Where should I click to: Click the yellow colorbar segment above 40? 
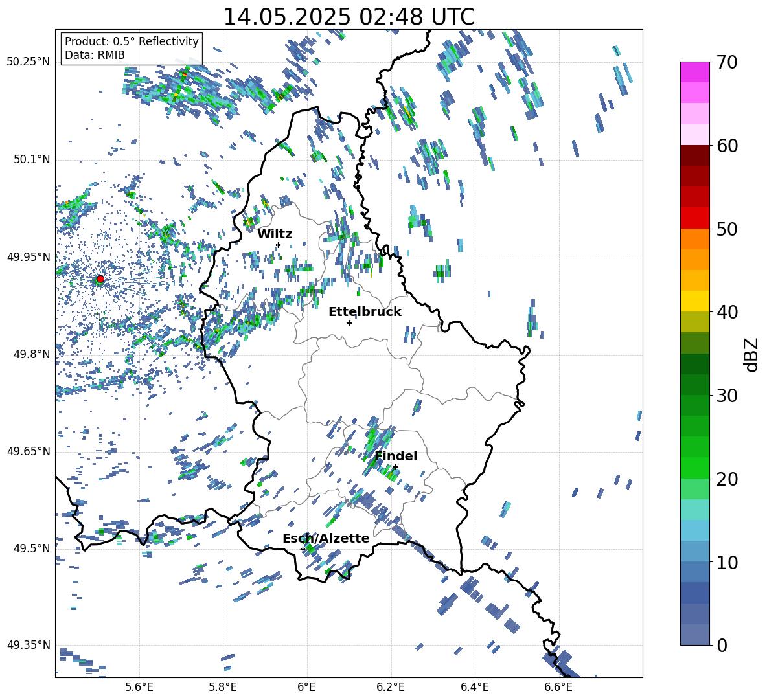pos(694,301)
